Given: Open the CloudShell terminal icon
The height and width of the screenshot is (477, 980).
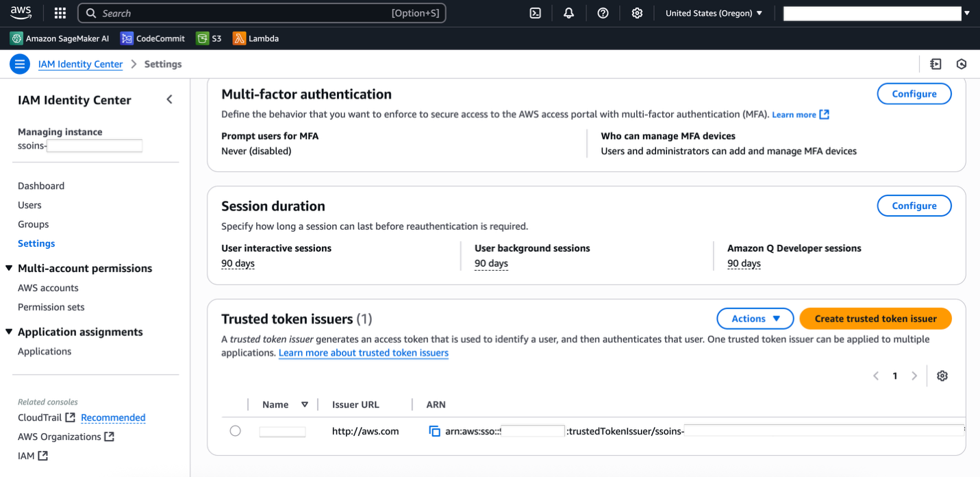Looking at the screenshot, I should 535,12.
